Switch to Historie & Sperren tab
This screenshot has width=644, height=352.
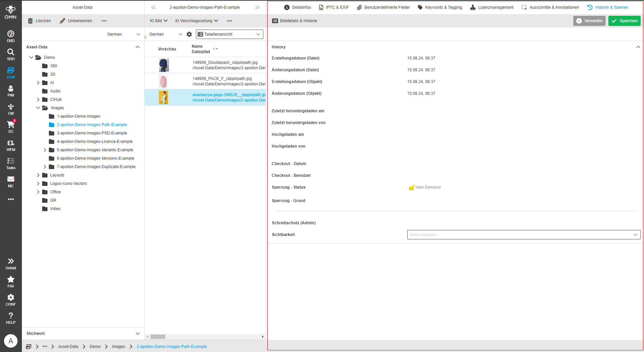point(608,7)
